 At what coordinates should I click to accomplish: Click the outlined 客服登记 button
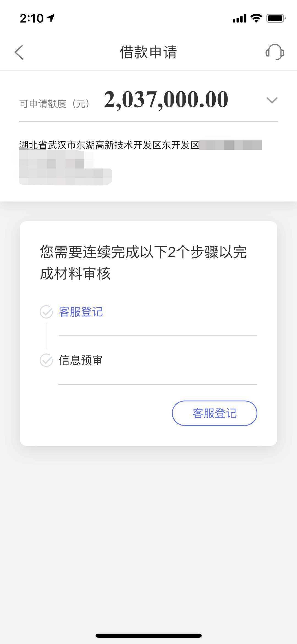[215, 413]
